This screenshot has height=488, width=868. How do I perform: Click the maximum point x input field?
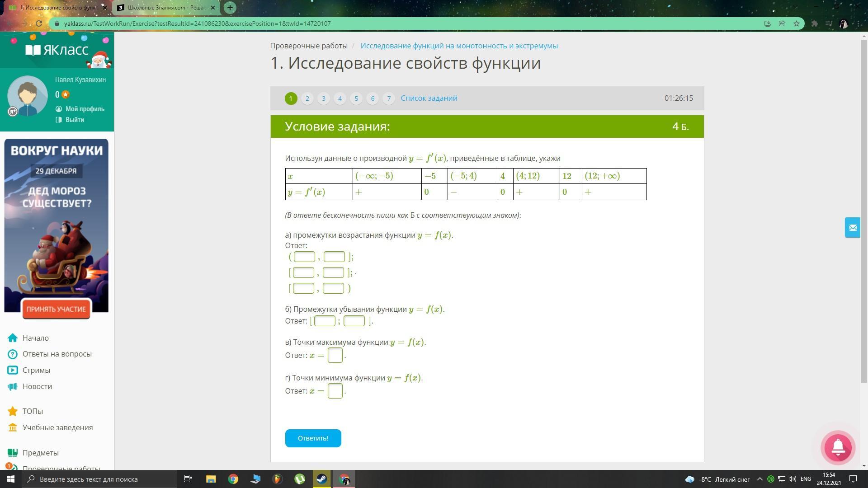[x=335, y=355]
